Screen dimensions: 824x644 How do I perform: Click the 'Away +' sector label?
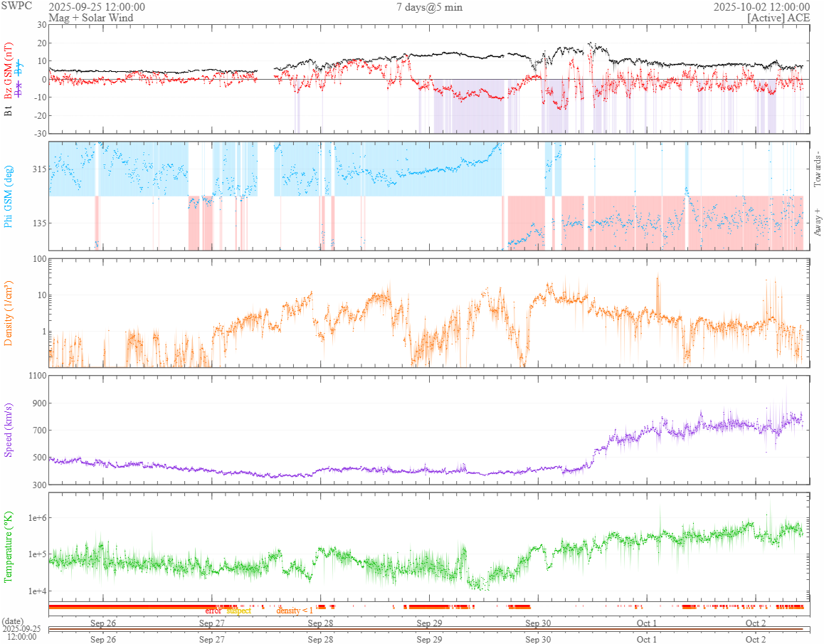tap(817, 223)
